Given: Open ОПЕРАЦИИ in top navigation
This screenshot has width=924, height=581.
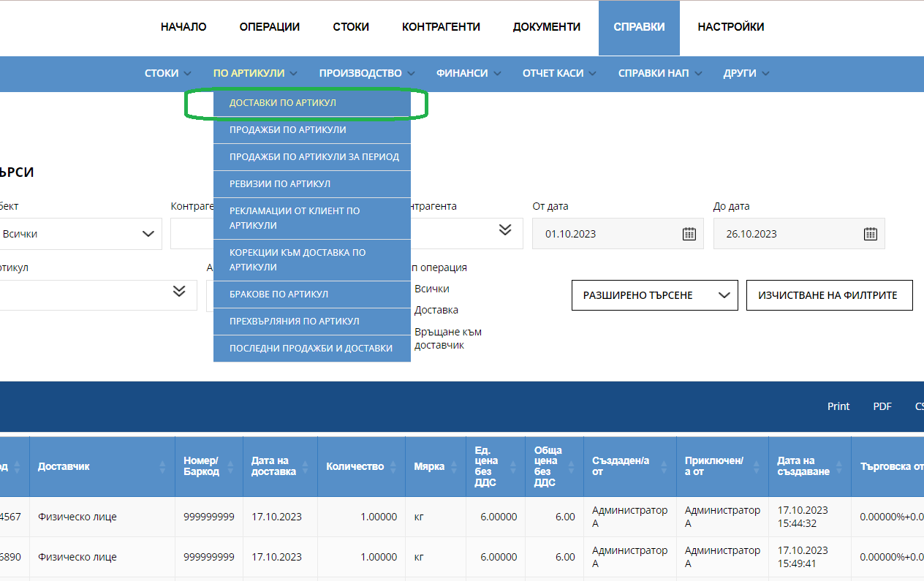Looking at the screenshot, I should click(270, 27).
